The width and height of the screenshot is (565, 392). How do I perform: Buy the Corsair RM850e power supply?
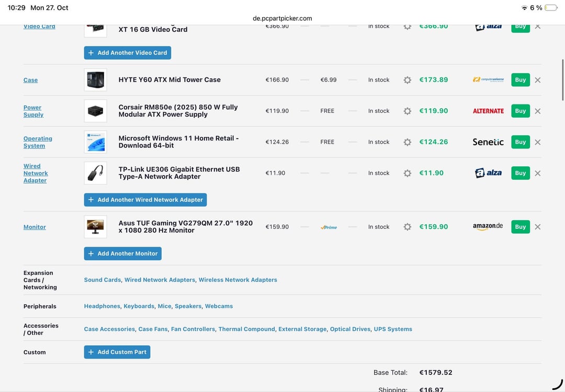[x=520, y=111]
